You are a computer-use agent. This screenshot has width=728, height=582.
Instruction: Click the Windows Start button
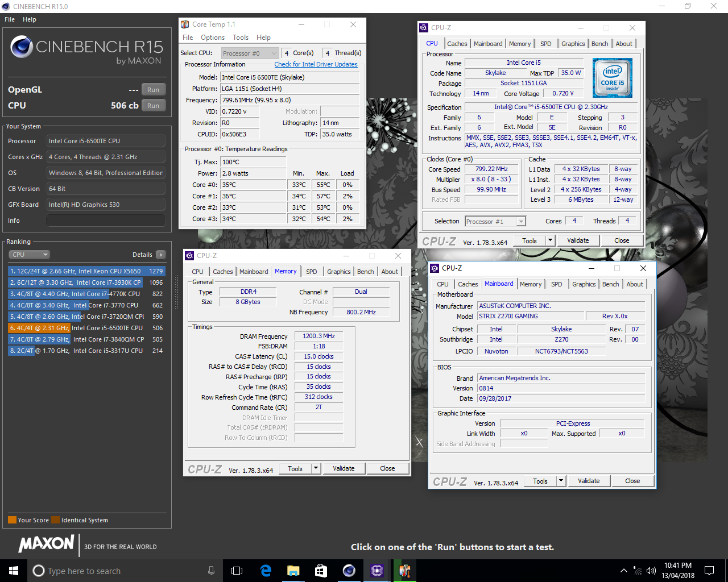pos(14,571)
